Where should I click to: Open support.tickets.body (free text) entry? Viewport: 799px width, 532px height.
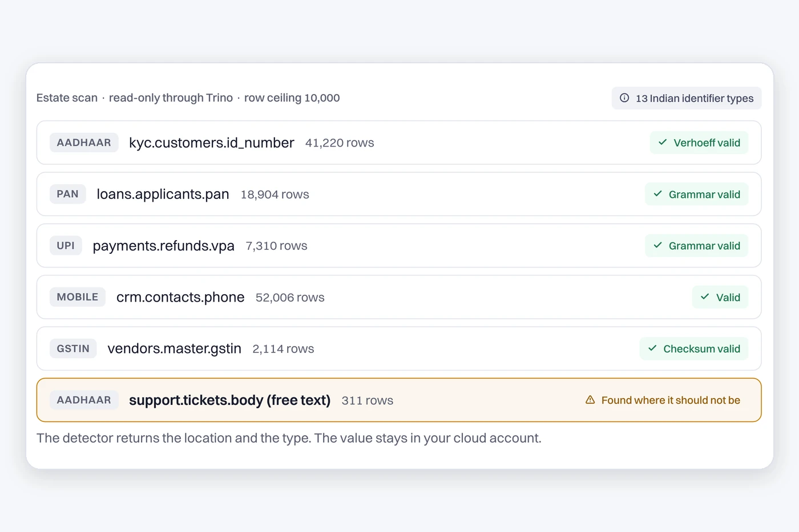[x=230, y=400]
